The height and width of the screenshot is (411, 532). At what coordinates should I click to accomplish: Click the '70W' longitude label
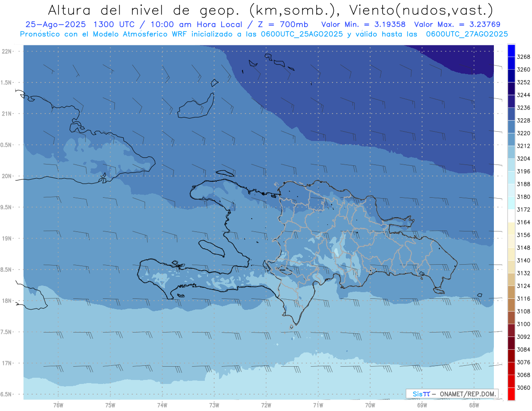370,405
